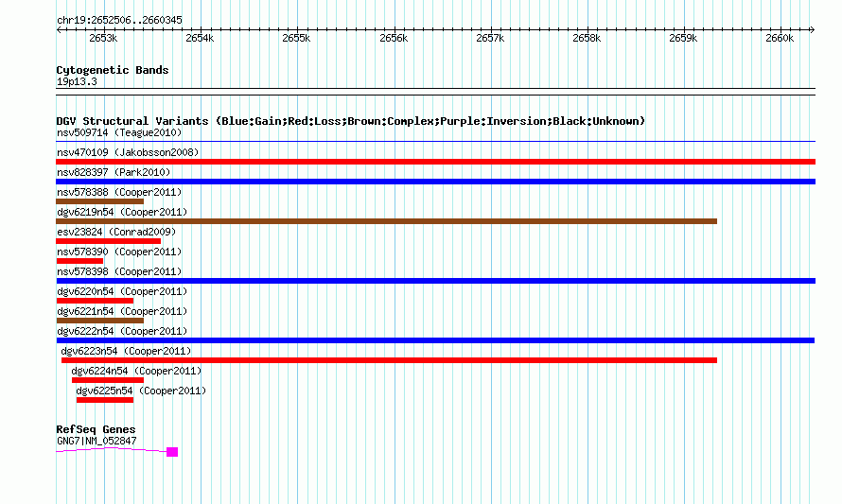Open the dgv6219n54 (Cooper2011) label

(122, 212)
